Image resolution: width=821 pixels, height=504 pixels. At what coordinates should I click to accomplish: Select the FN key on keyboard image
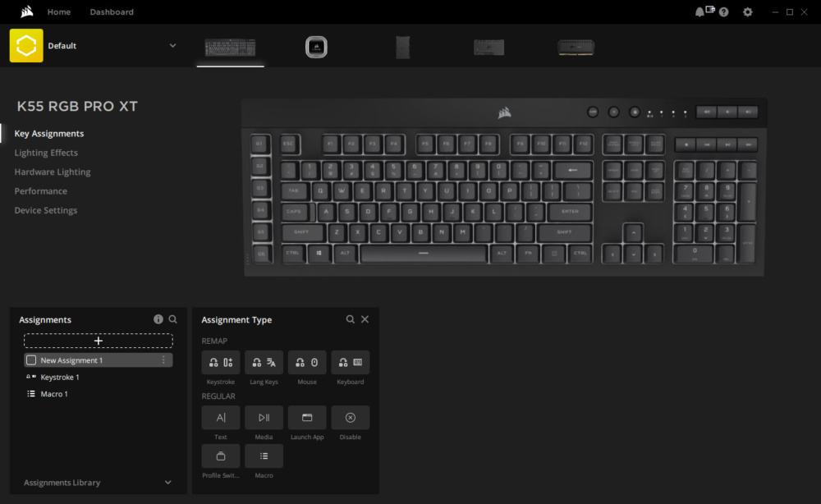click(x=528, y=254)
